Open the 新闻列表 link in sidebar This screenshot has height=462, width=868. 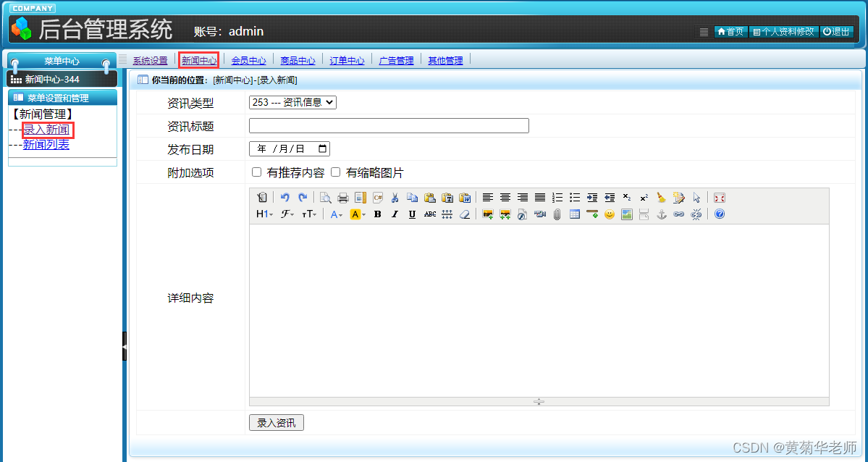pos(46,145)
